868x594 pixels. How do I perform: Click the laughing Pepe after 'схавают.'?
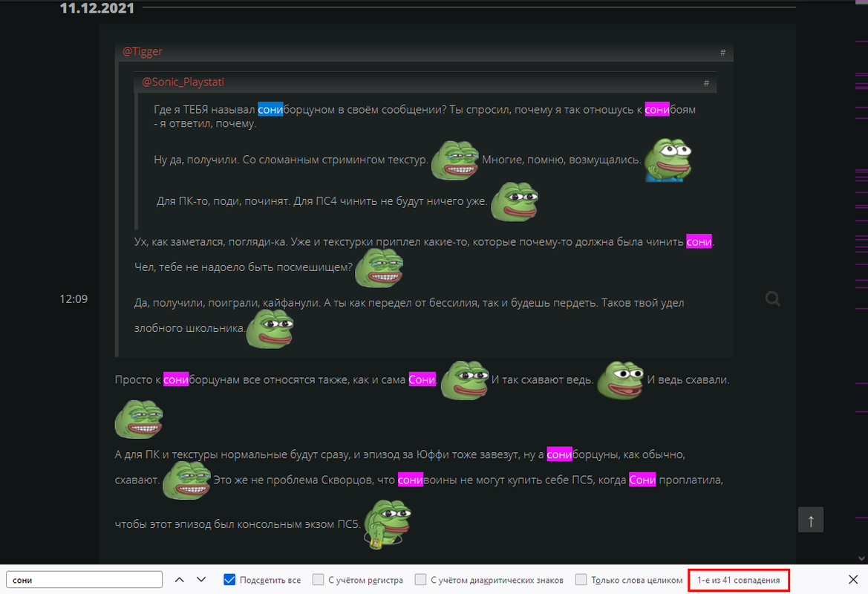coord(186,480)
